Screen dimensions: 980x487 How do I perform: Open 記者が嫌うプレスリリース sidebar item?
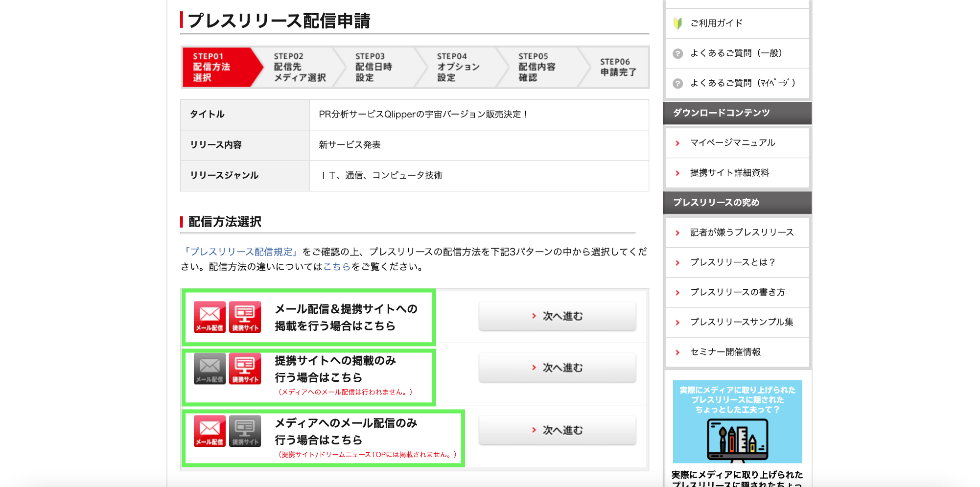pyautogui.click(x=742, y=232)
